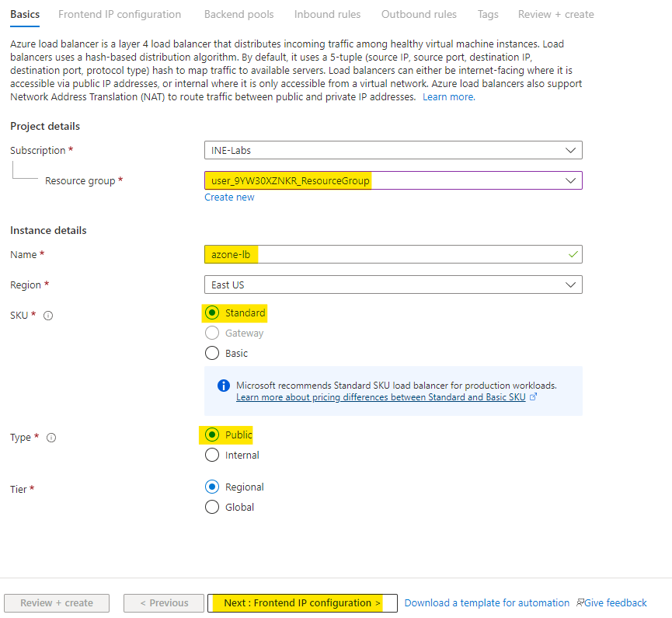Image resolution: width=672 pixels, height=618 pixels.
Task: Click the Type info icon
Action: click(51, 438)
